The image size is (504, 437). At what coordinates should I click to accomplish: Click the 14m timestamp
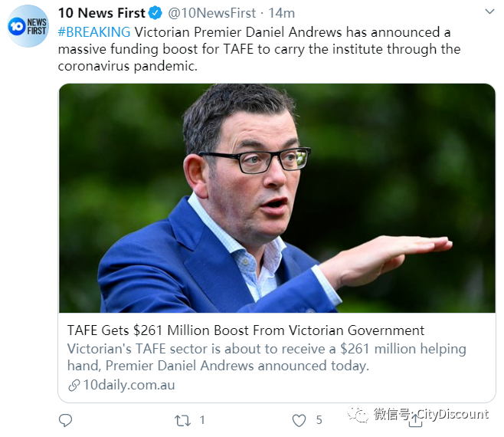[282, 13]
